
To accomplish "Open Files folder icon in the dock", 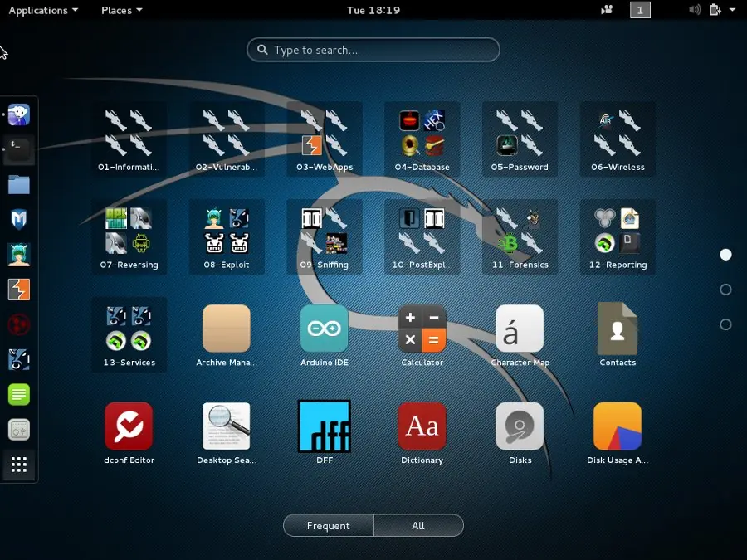I will click(19, 184).
